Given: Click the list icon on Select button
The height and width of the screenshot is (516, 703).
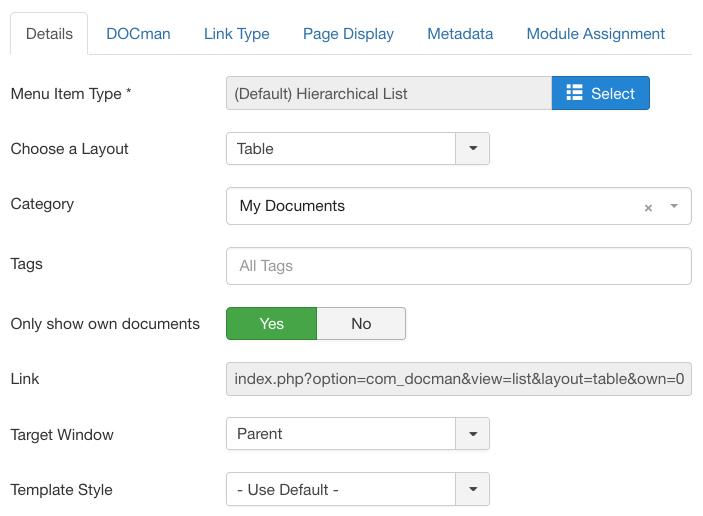Looking at the screenshot, I should [574, 93].
